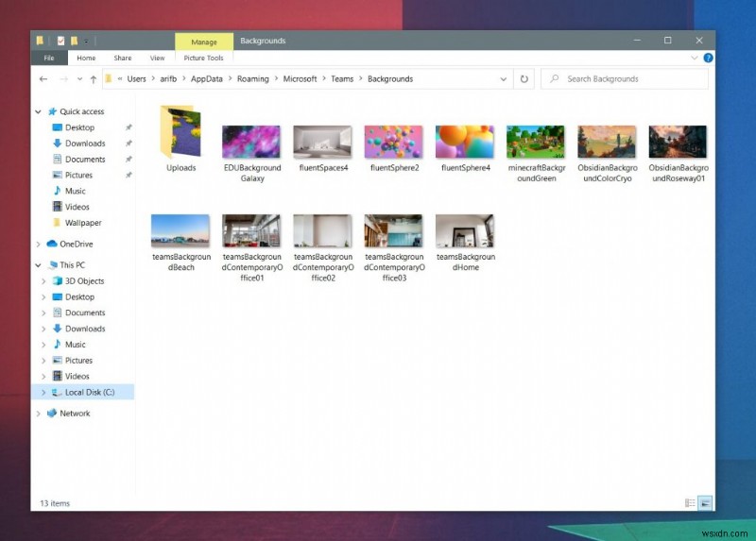
Task: Switch to the View ribbon tab
Action: pos(157,58)
